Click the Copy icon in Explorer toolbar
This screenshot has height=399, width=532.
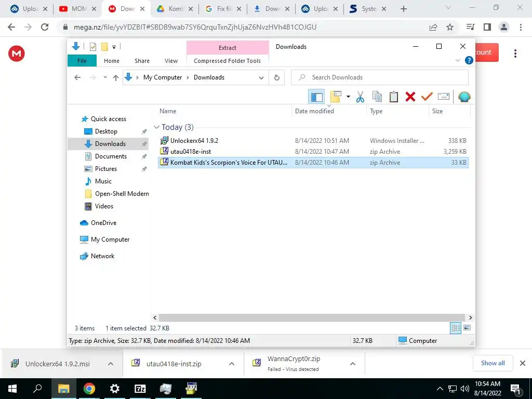click(x=377, y=97)
